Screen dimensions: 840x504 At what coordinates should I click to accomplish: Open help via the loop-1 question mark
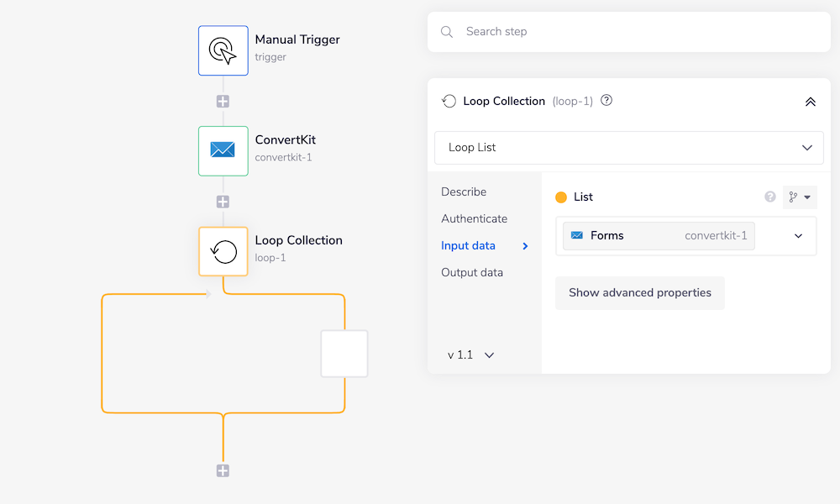click(x=606, y=101)
